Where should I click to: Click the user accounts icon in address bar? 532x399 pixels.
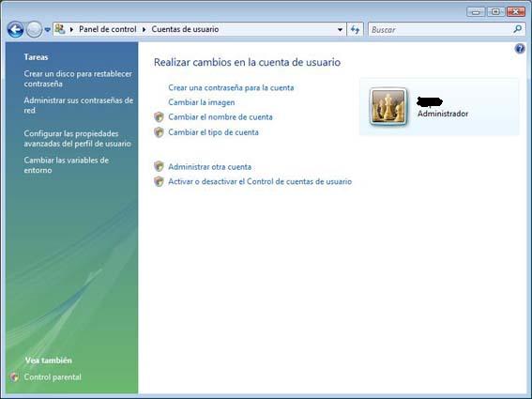60,29
